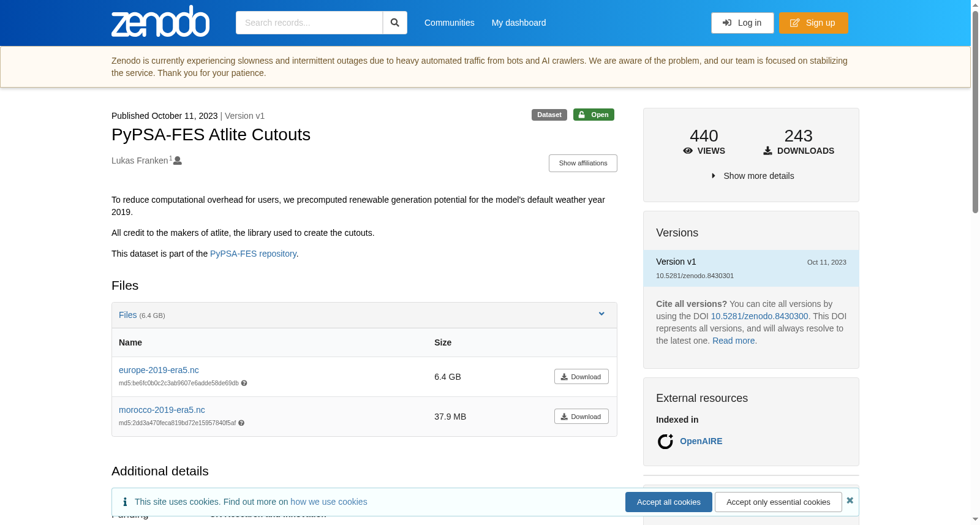Open the how we use cookies link
The width and height of the screenshot is (980, 525).
329,502
